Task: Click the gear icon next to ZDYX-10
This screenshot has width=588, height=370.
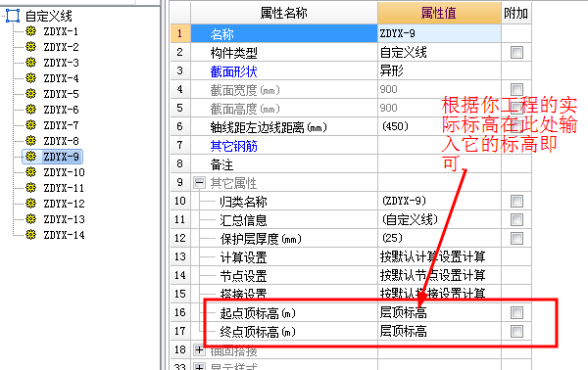Action: point(30,172)
